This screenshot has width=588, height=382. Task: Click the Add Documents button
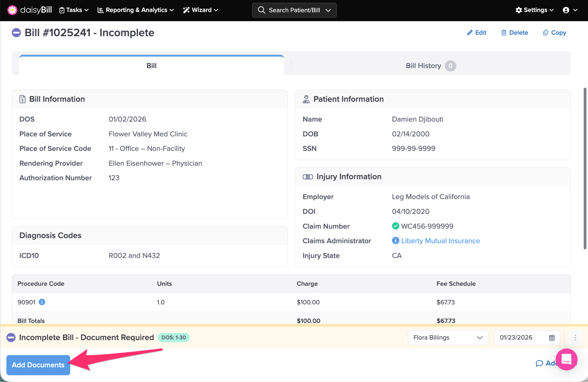click(x=38, y=365)
